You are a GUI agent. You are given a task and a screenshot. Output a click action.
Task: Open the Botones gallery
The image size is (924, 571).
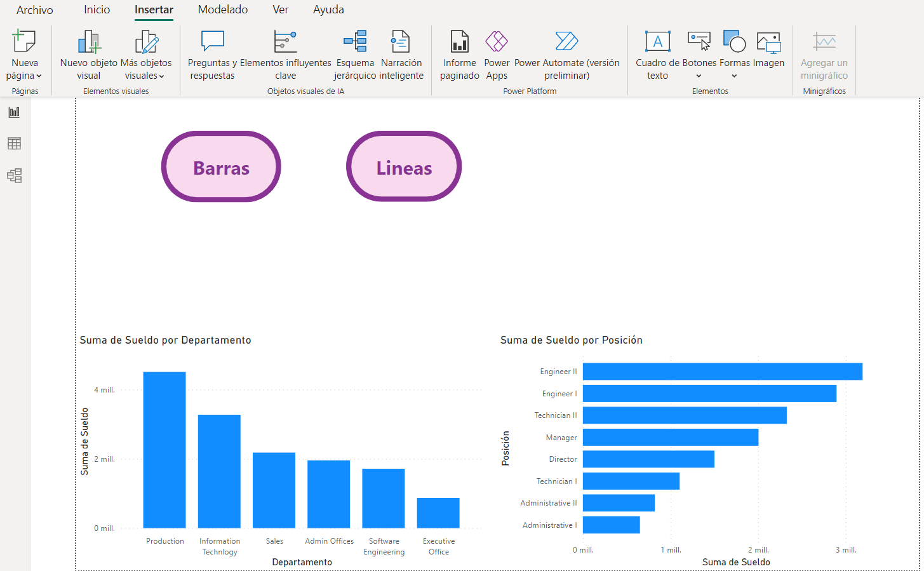[x=699, y=56]
